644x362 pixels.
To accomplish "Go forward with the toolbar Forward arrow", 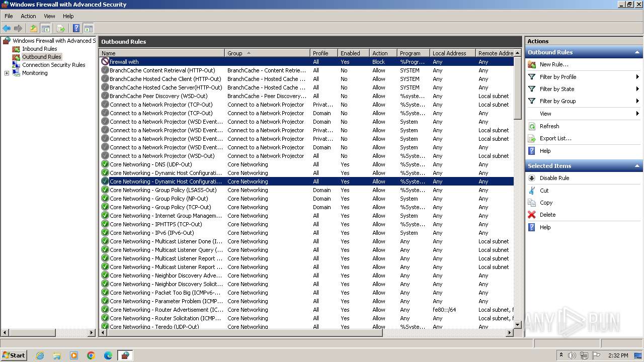I will (18, 29).
